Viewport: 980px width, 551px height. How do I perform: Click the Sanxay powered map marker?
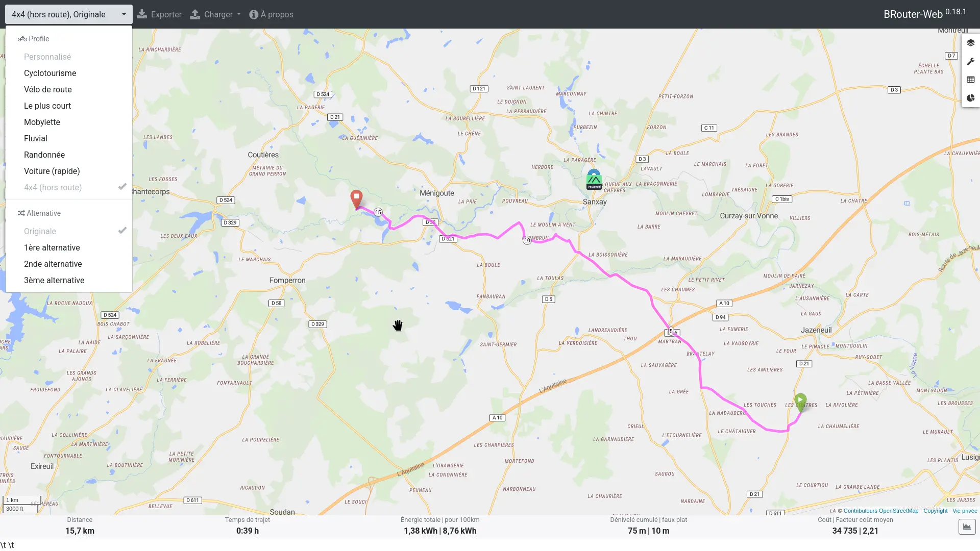(x=594, y=180)
